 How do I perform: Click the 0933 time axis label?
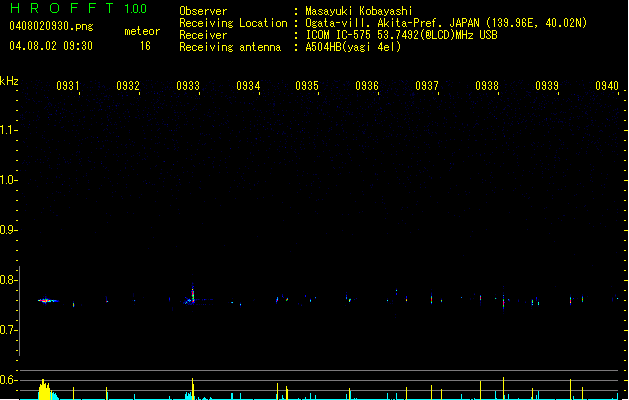coord(188,86)
